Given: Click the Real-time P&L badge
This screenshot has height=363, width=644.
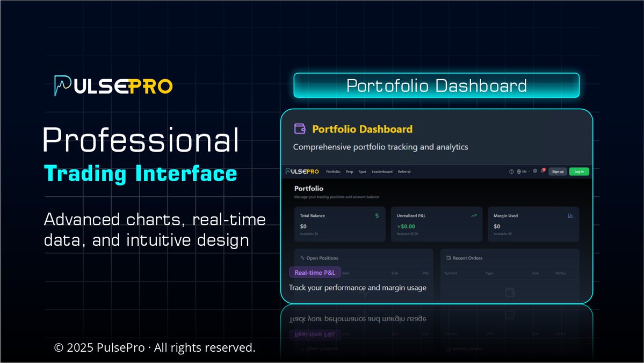Looking at the screenshot, I should 315,273.
